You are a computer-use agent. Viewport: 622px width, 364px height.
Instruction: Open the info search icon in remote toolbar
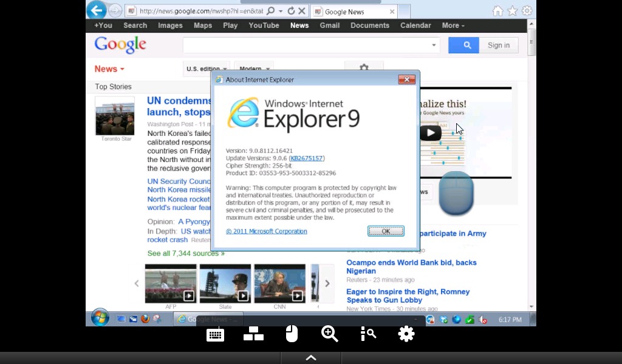(x=368, y=334)
